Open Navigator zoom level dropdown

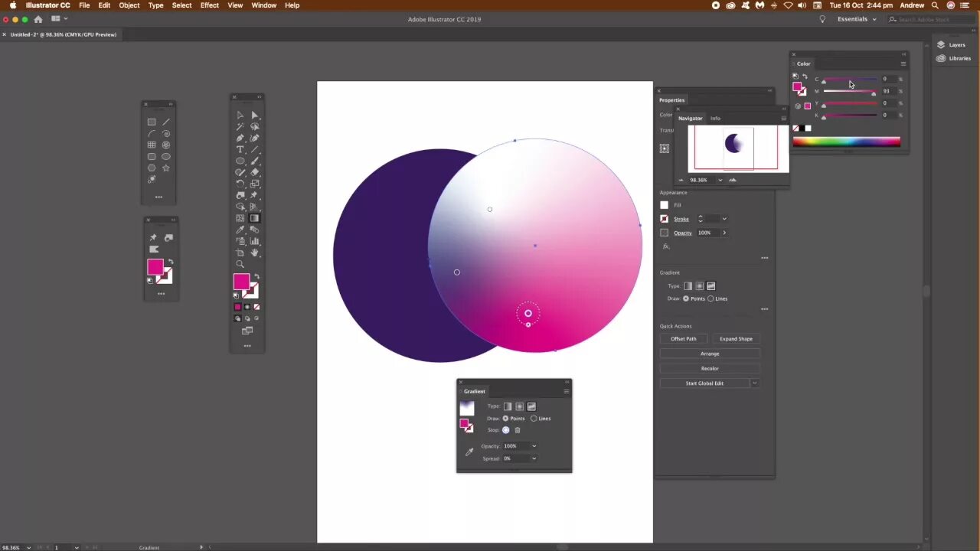pos(720,180)
